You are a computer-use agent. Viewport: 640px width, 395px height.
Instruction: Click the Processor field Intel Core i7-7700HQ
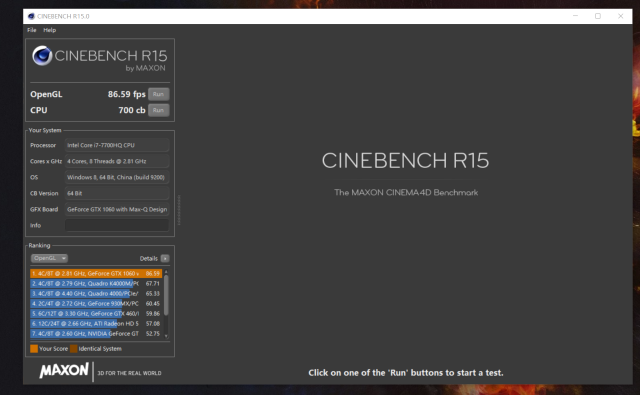click(117, 145)
